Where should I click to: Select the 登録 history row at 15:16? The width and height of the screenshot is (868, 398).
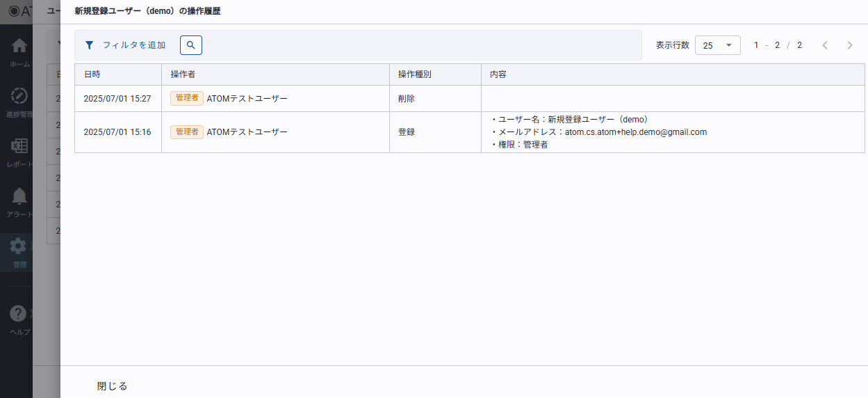(x=406, y=132)
